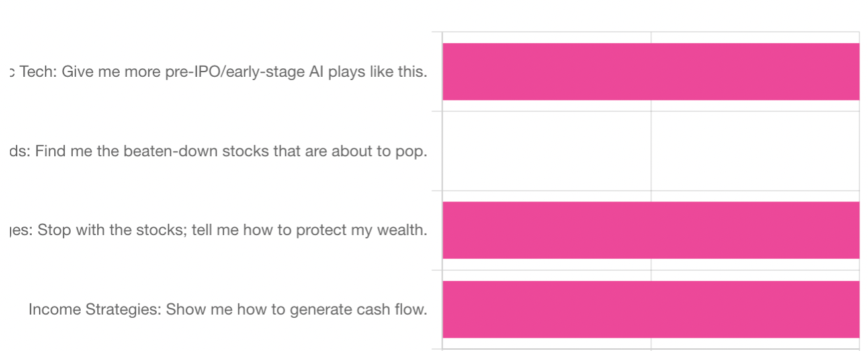The width and height of the screenshot is (868, 351).
Task: Click the empty chart row for beaten-down stocks
Action: pos(651,151)
